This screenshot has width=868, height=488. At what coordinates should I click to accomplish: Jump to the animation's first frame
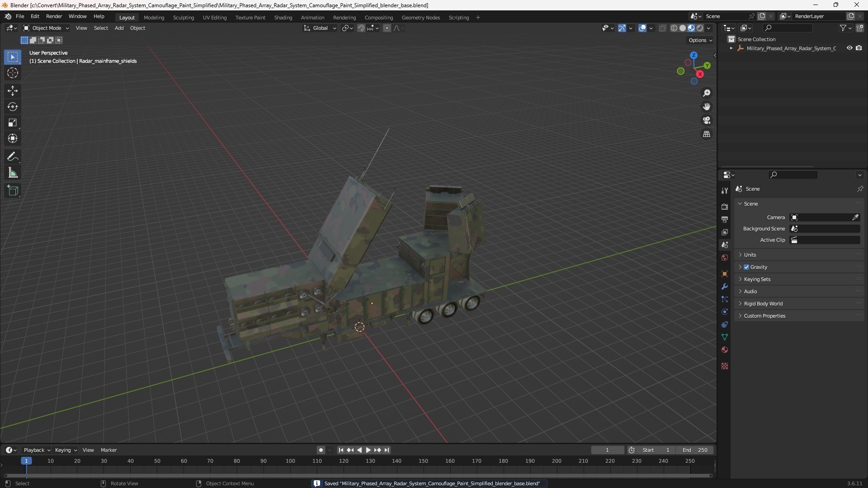(341, 450)
